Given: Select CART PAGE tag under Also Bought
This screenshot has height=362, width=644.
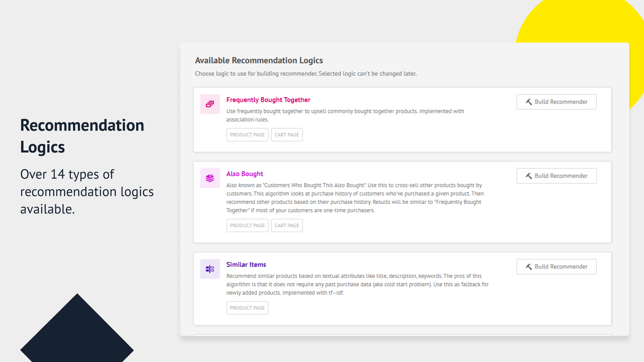Looking at the screenshot, I should [287, 226].
